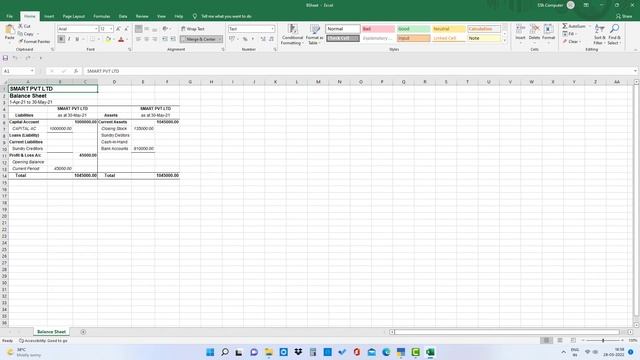
Task: Click the orientation icon in Alignment group
Action: (165, 29)
